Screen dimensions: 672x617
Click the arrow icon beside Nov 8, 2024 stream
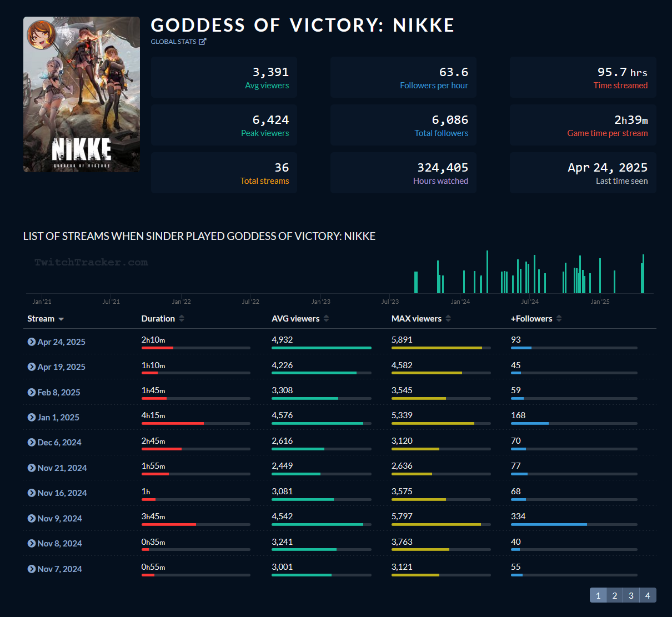32,544
